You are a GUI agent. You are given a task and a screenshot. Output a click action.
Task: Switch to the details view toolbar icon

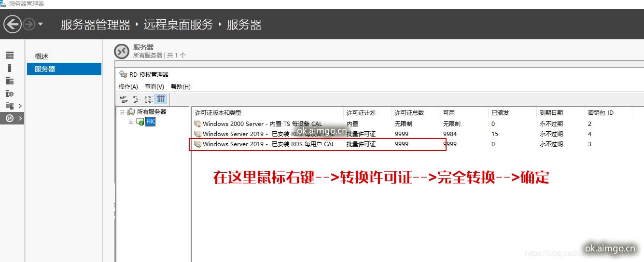click(161, 99)
